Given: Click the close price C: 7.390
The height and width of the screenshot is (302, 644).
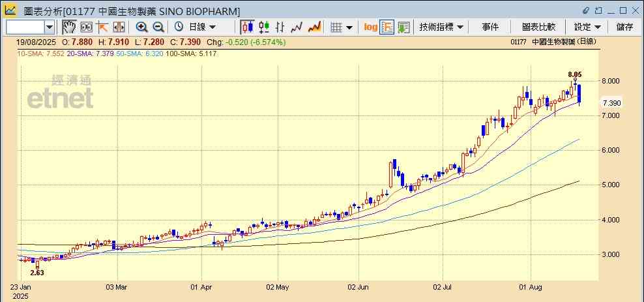Looking at the screenshot, I should (x=186, y=42).
